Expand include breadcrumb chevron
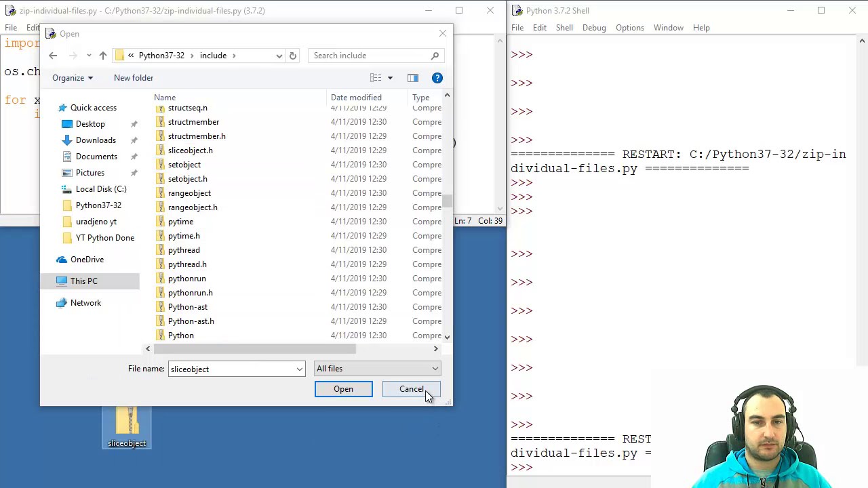This screenshot has width=868, height=488. pyautogui.click(x=234, y=56)
